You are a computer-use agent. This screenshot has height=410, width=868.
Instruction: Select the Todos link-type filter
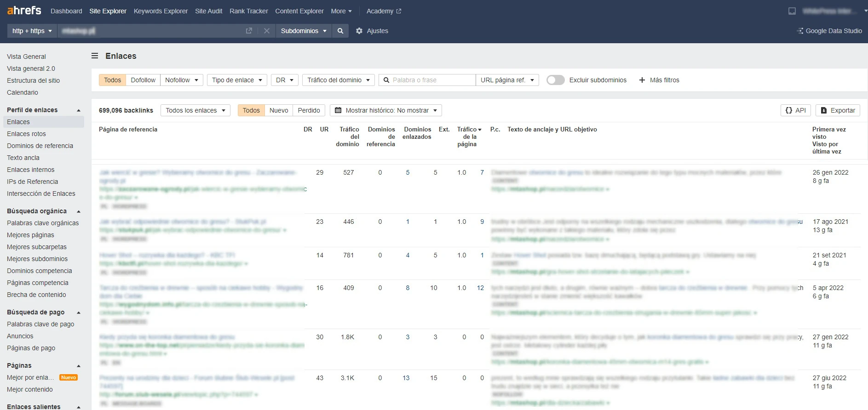coord(112,80)
